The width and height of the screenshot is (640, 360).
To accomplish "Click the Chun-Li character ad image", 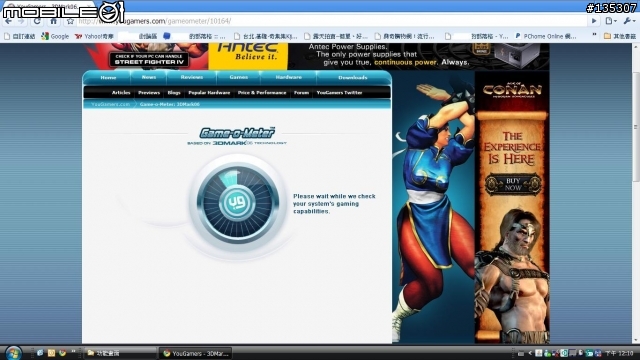I will pos(433,207).
